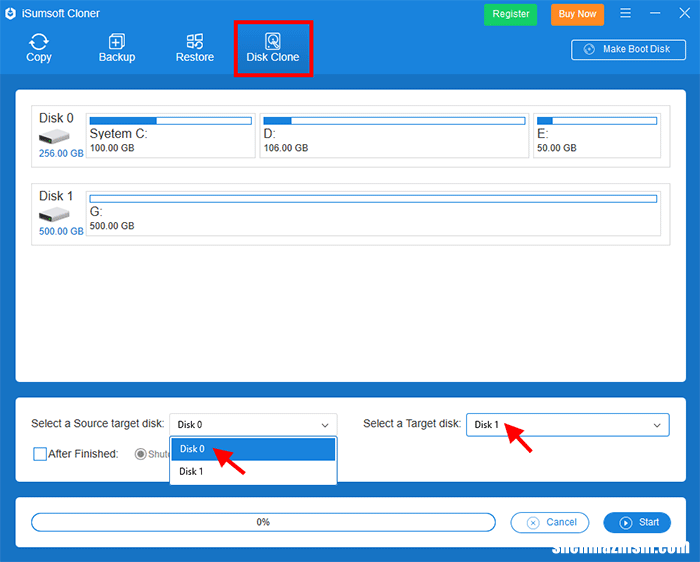700x562 pixels.
Task: Click the E: partition usage bar
Action: [597, 121]
